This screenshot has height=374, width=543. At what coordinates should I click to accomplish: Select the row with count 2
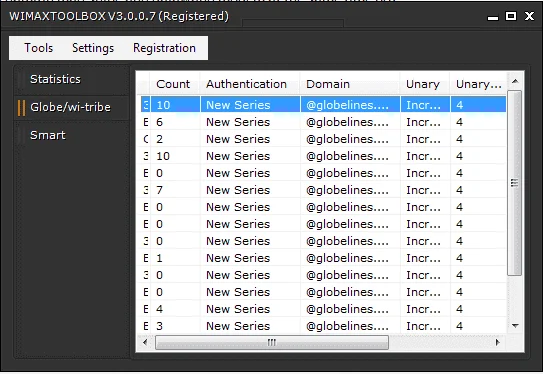(x=323, y=139)
